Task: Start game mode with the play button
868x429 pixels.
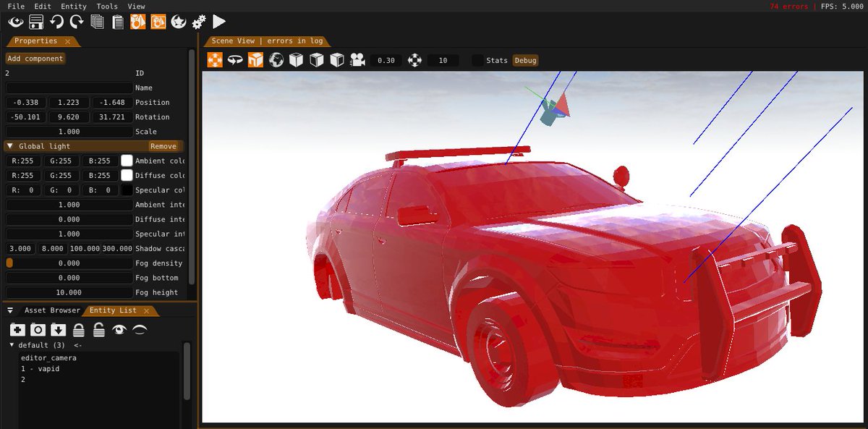Action: pyautogui.click(x=219, y=22)
